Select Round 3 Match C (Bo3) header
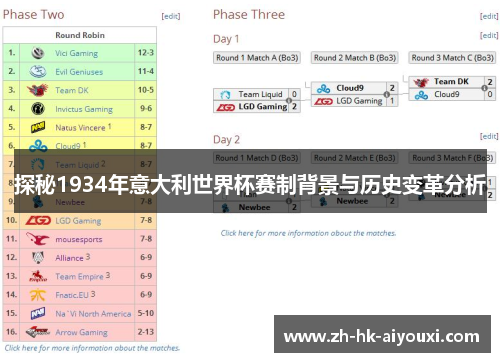This screenshot has height=362, width=500. click(452, 58)
